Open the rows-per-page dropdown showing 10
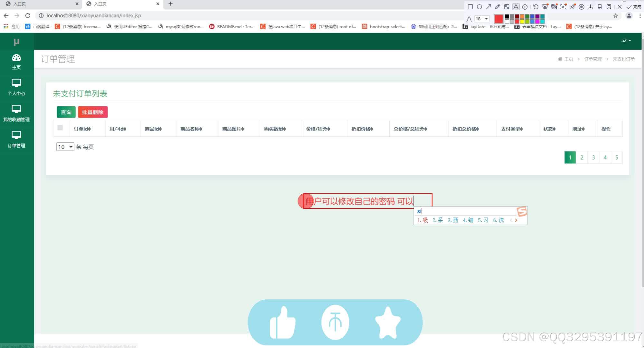644x348 pixels. [65, 147]
